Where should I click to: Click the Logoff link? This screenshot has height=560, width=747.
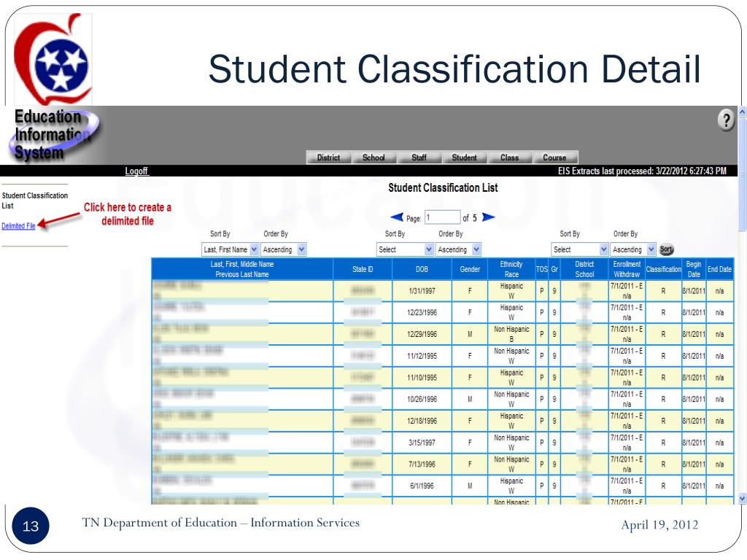(x=136, y=171)
